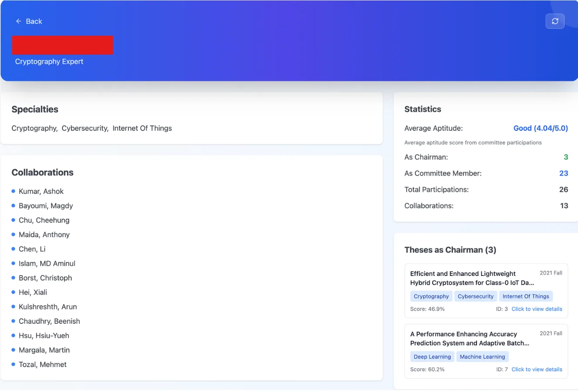Click collaborator Chu, Cheehung

[x=44, y=220]
